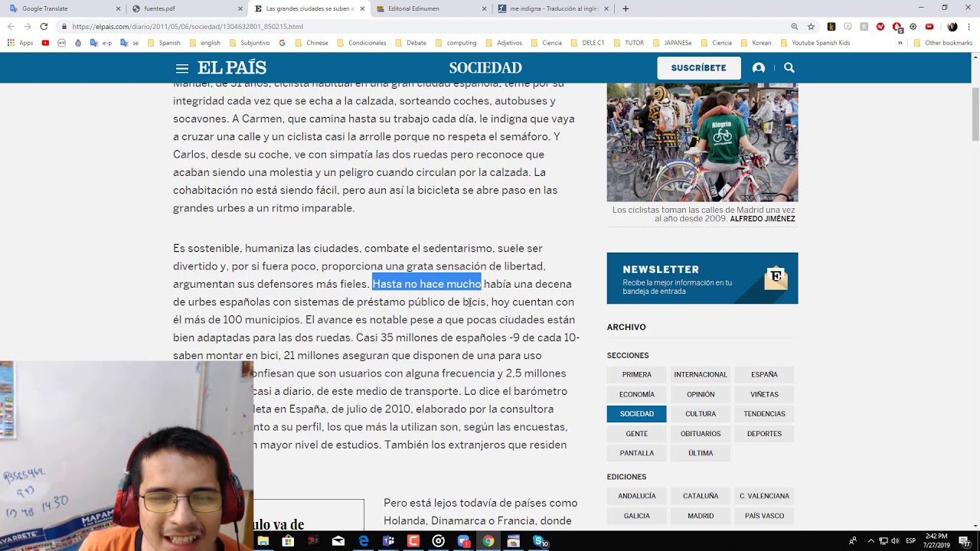Open a new Chrome tab
Screen dimensions: 980x551
pos(626,8)
